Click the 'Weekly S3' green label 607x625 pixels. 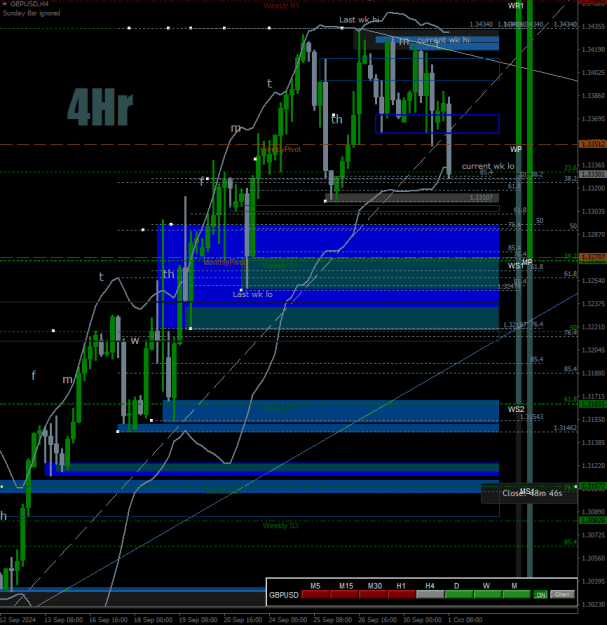pyautogui.click(x=281, y=526)
